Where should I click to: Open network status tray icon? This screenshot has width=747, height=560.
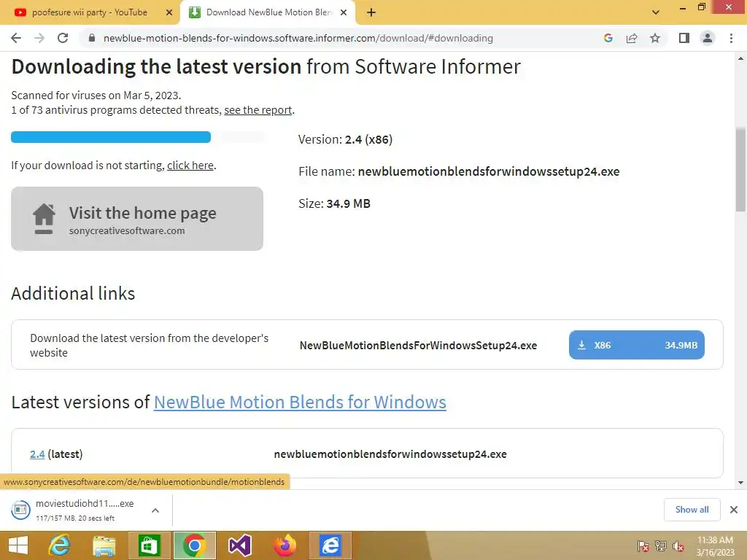coord(661,546)
